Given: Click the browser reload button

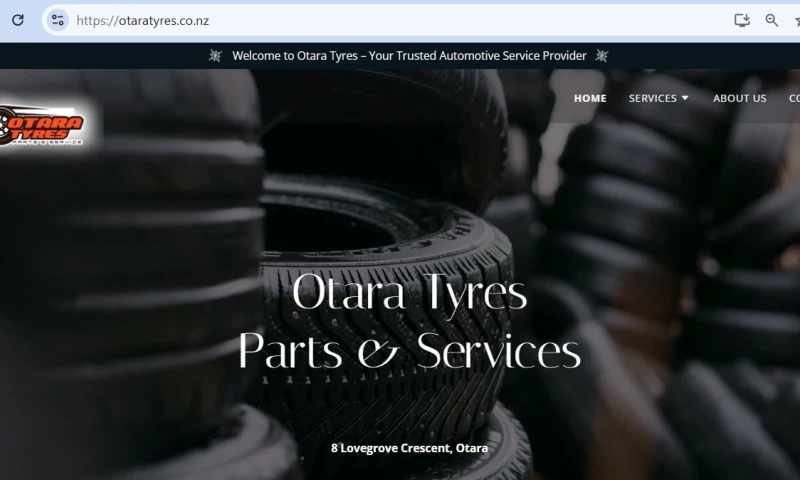Looking at the screenshot, I should 17,20.
